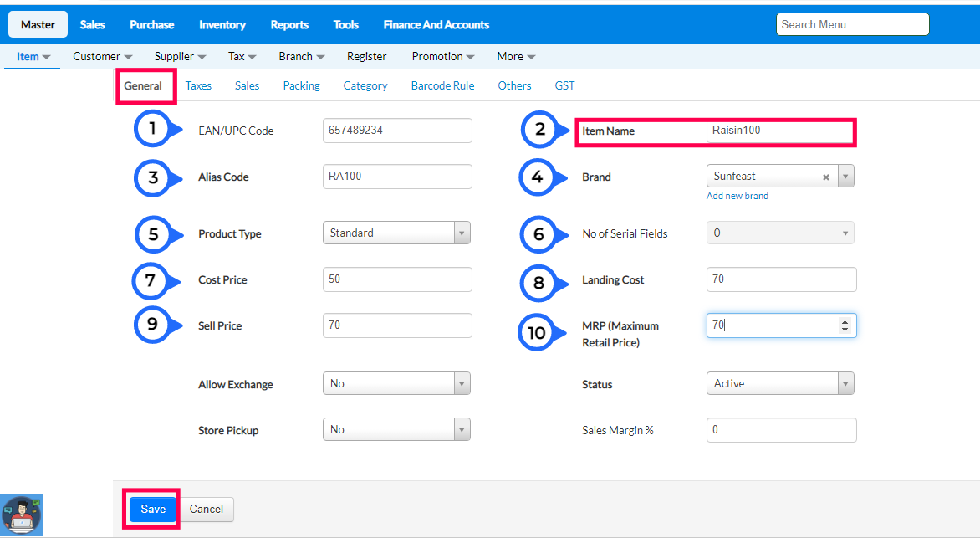Focus the Search Menu field
Screen dimensions: 980x538
(852, 25)
